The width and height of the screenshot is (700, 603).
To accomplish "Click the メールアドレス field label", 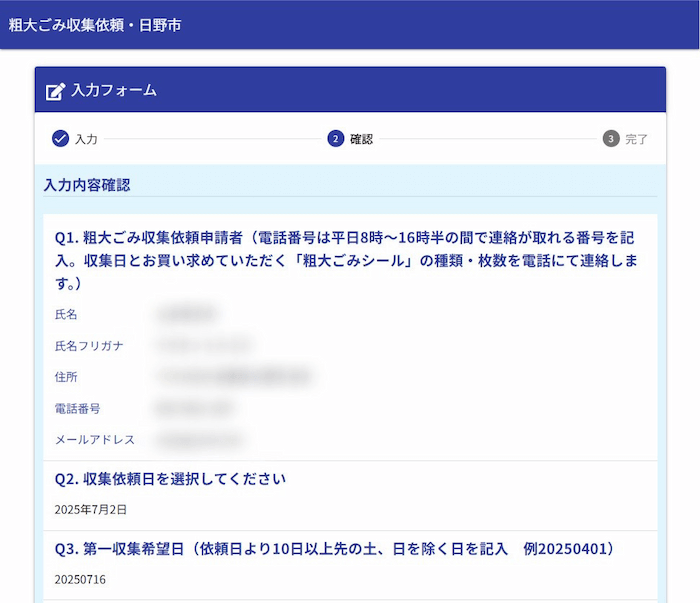I will (95, 440).
